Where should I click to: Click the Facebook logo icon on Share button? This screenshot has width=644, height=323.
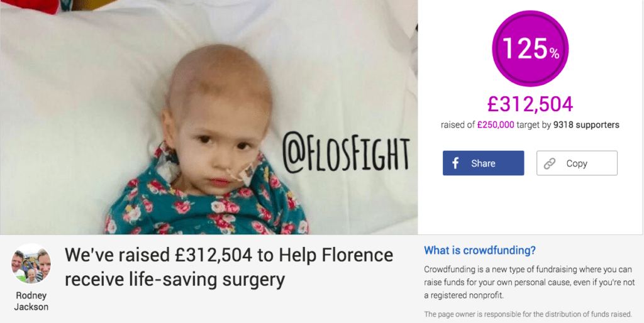tap(455, 163)
